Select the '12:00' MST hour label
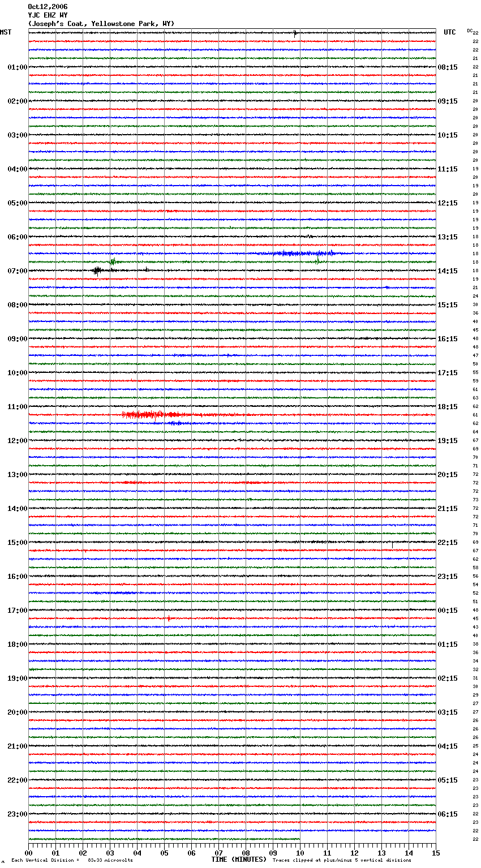This screenshot has height=868, width=481. (x=18, y=441)
